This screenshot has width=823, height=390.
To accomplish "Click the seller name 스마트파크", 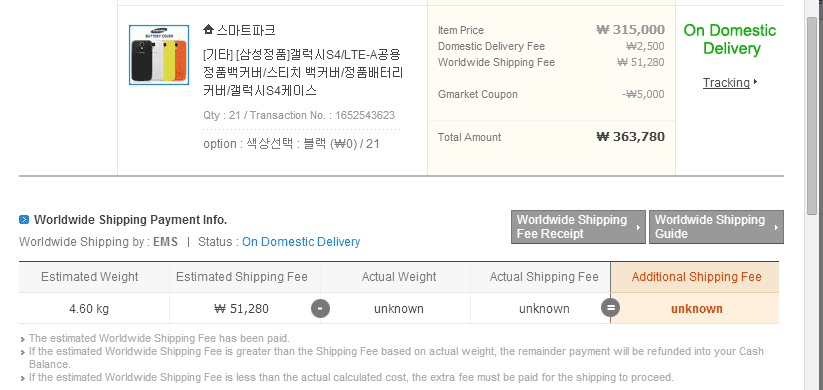I will [x=246, y=30].
